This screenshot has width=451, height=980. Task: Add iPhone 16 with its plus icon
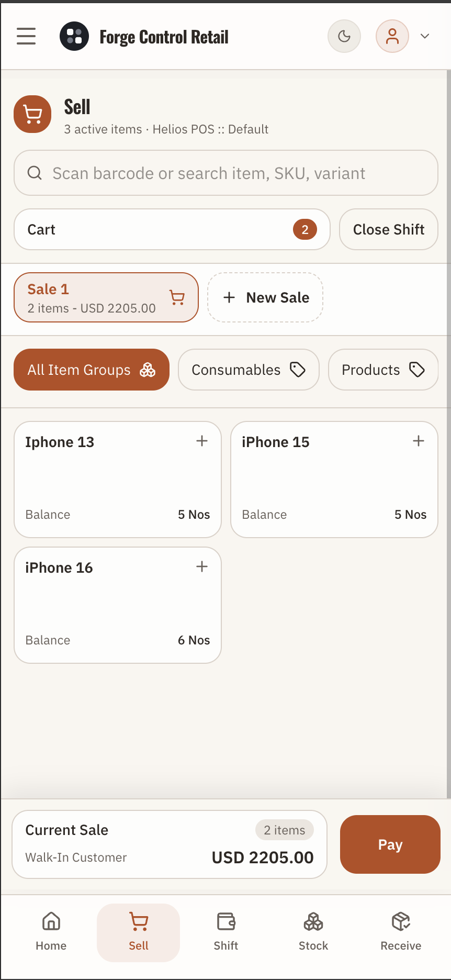click(x=202, y=566)
